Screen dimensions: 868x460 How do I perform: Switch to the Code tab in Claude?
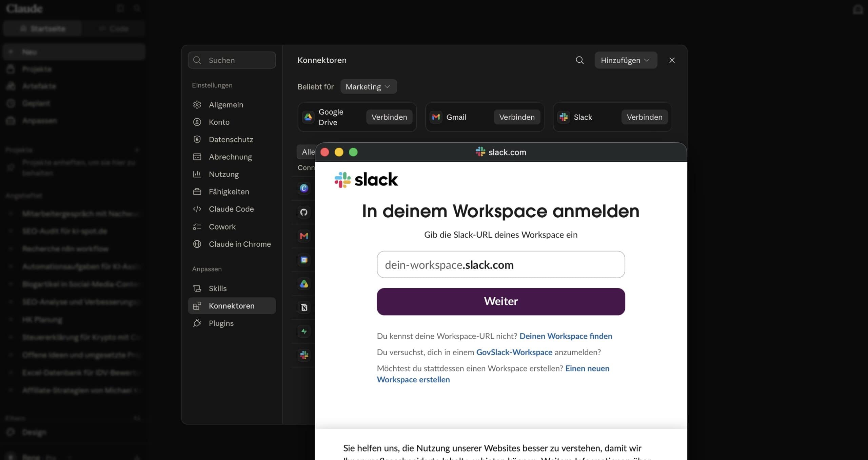[114, 28]
